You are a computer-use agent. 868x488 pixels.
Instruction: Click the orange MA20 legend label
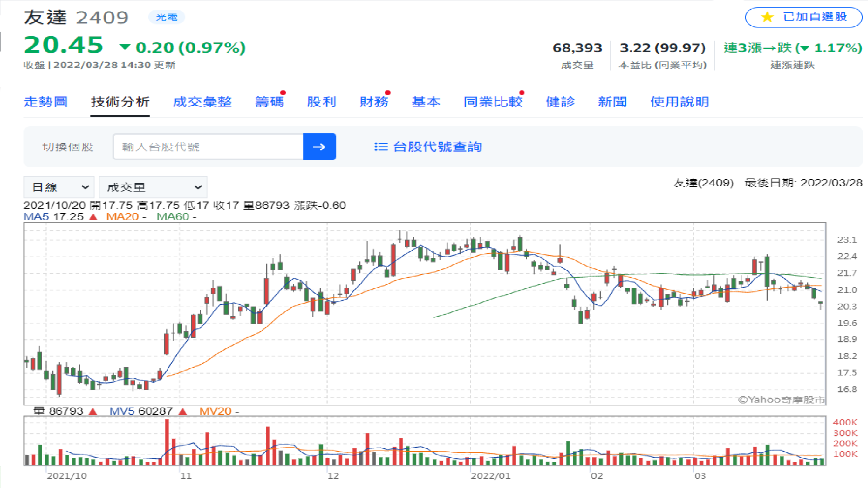[x=122, y=217]
